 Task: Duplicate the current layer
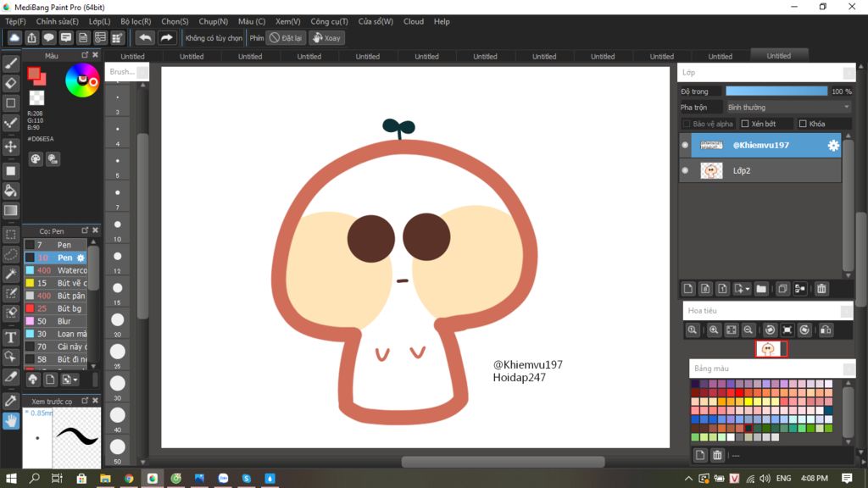click(782, 289)
